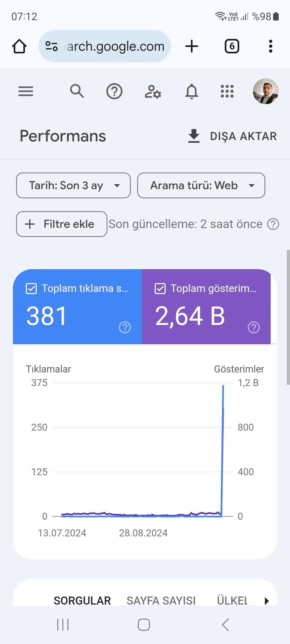The width and height of the screenshot is (290, 644).
Task: Uncheck the Toplam tıklama sayısı checkbox
Action: (x=31, y=289)
